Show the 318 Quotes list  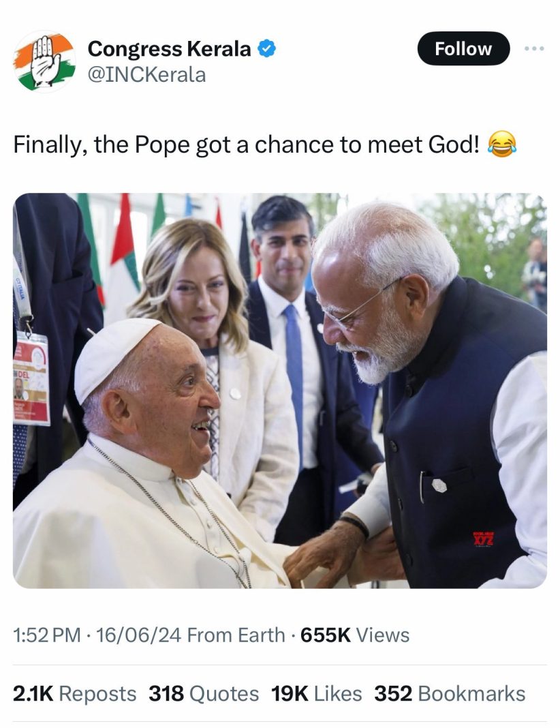[204, 694]
